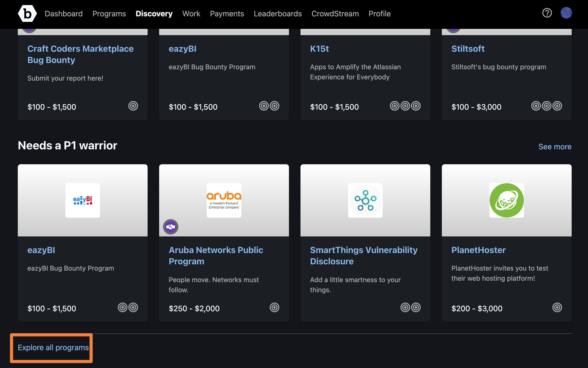Select the Work tab in navigation
588x368 pixels.
click(x=191, y=13)
